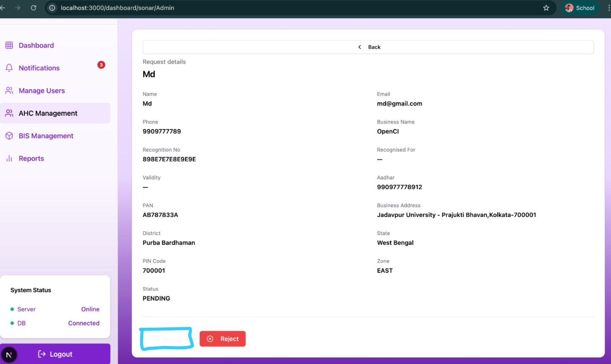Click the Next.js N badge icon
The width and height of the screenshot is (611, 364).
pyautogui.click(x=9, y=355)
